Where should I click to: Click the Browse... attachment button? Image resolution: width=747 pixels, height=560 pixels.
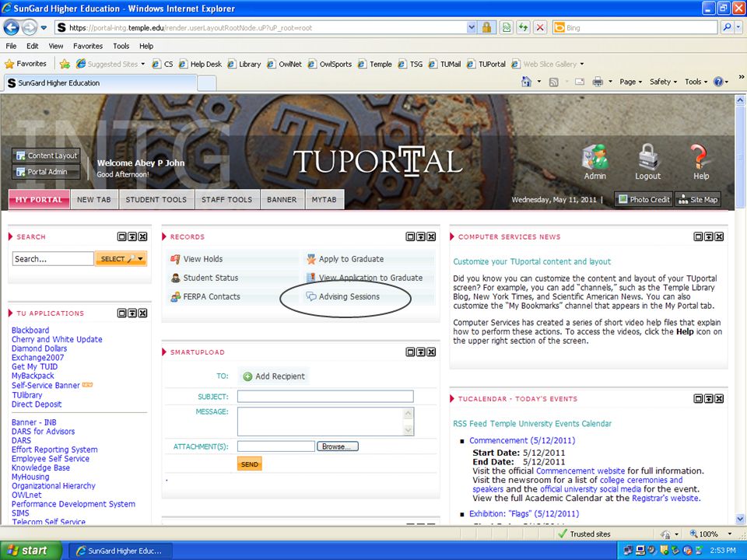(x=338, y=446)
